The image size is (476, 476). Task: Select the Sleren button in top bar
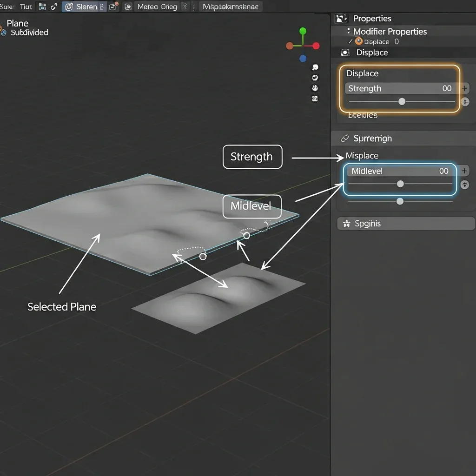pos(85,7)
